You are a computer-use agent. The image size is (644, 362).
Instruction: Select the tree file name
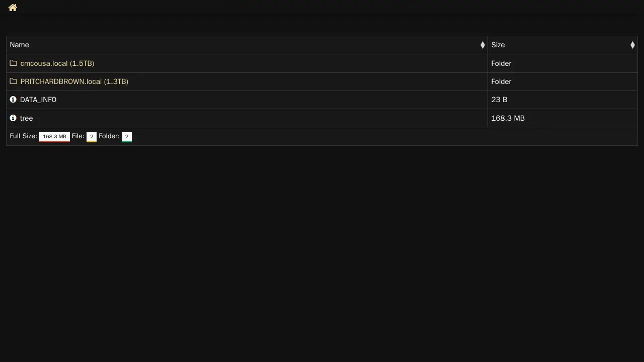pos(27,118)
